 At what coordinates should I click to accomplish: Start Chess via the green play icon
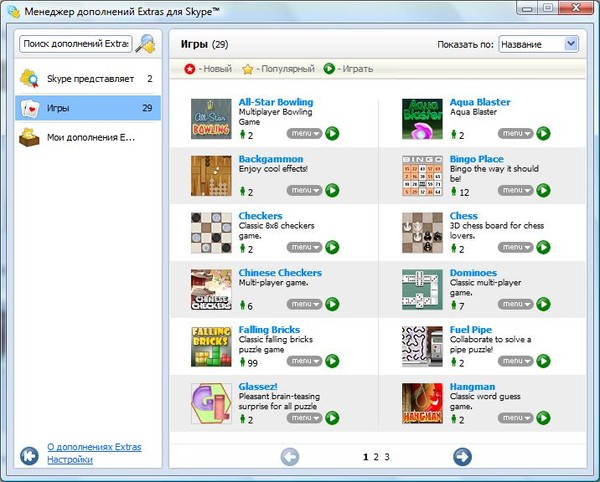[543, 247]
